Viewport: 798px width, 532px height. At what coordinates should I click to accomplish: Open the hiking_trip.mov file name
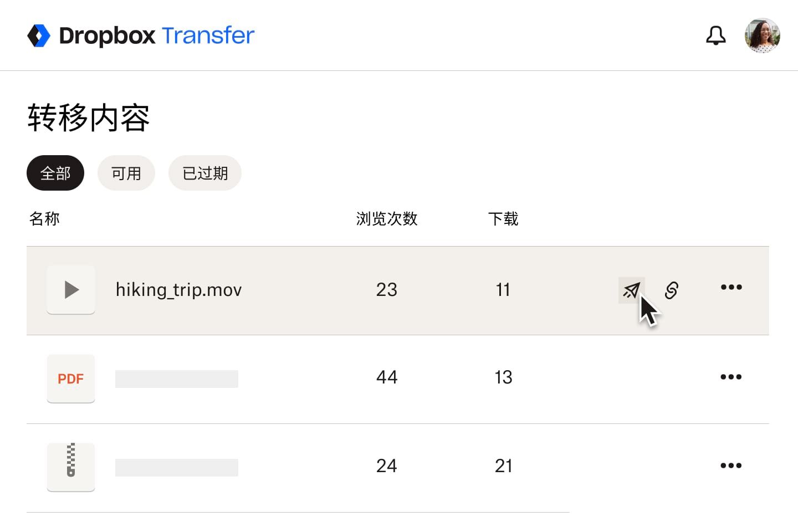pyautogui.click(x=178, y=290)
